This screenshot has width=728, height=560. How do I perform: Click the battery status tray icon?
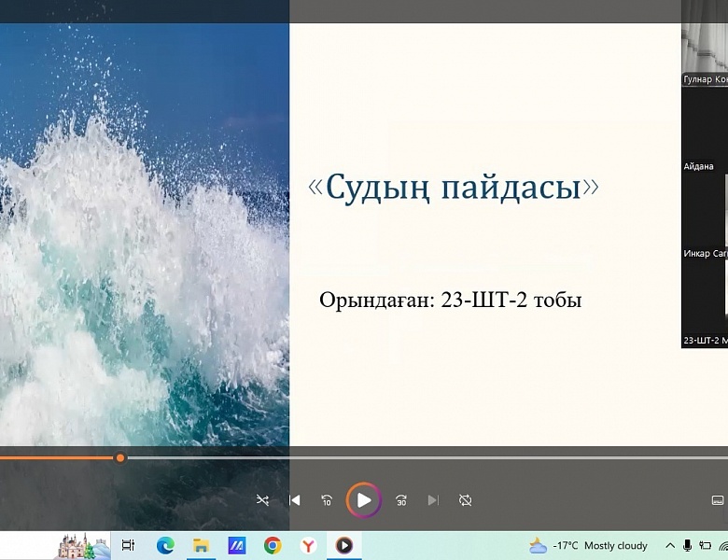(x=706, y=546)
